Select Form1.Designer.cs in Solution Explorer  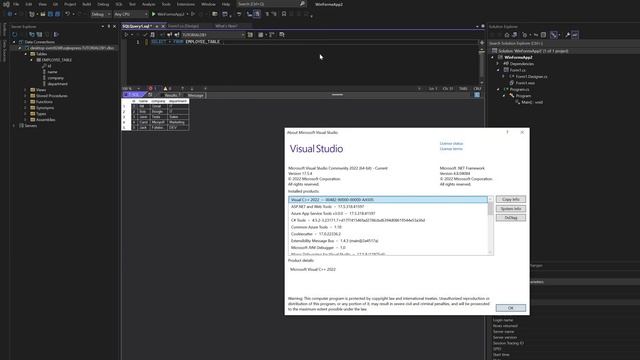531,77
